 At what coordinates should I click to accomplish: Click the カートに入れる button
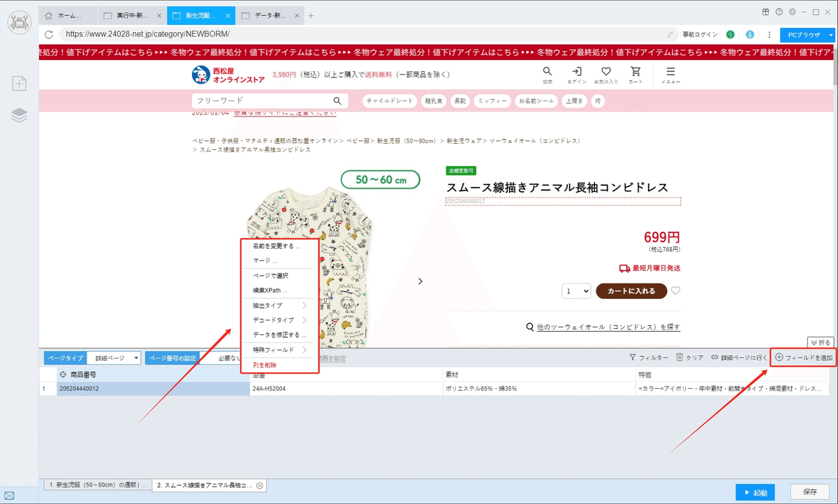click(x=632, y=291)
